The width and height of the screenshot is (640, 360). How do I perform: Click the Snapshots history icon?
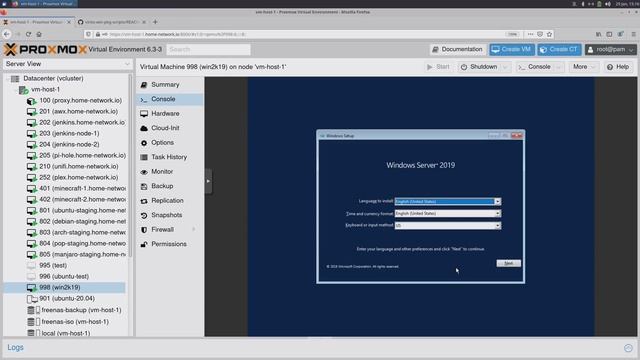point(144,215)
